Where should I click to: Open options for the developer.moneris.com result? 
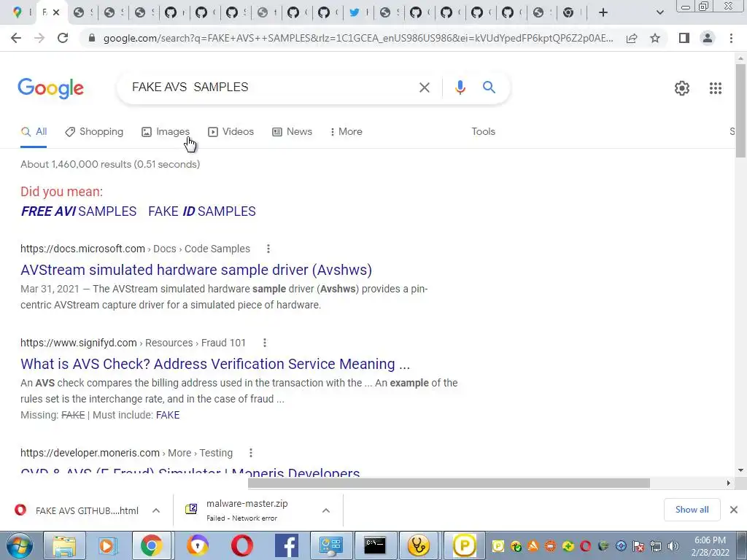[x=251, y=453]
